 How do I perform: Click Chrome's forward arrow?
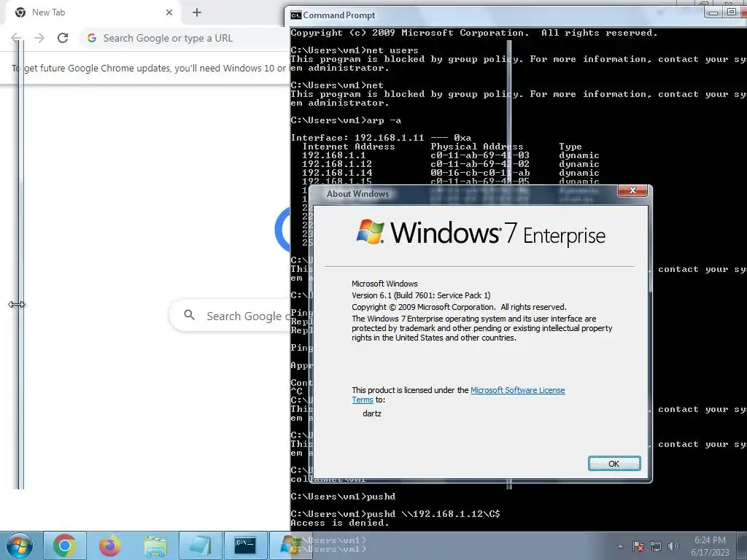click(39, 38)
